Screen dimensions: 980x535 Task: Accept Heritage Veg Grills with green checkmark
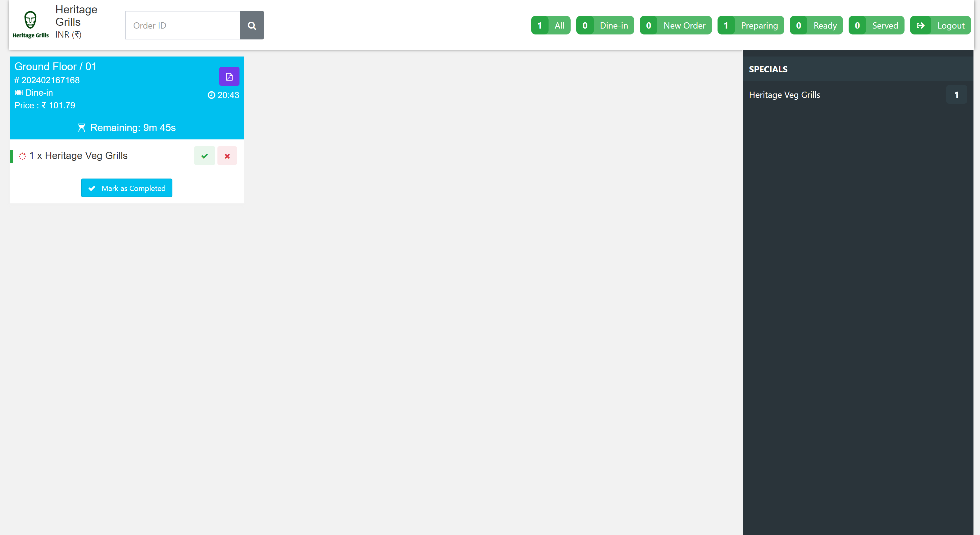coord(204,156)
